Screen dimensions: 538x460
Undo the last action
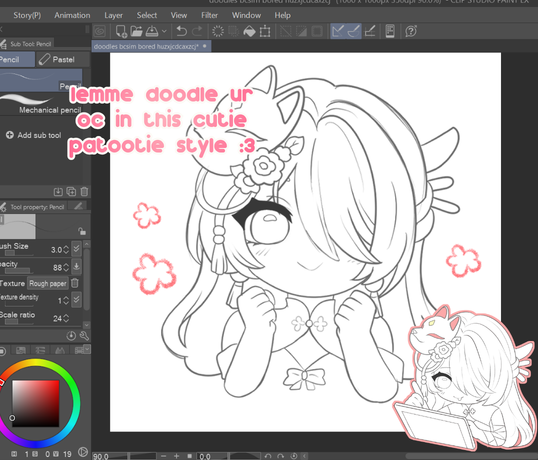click(182, 32)
